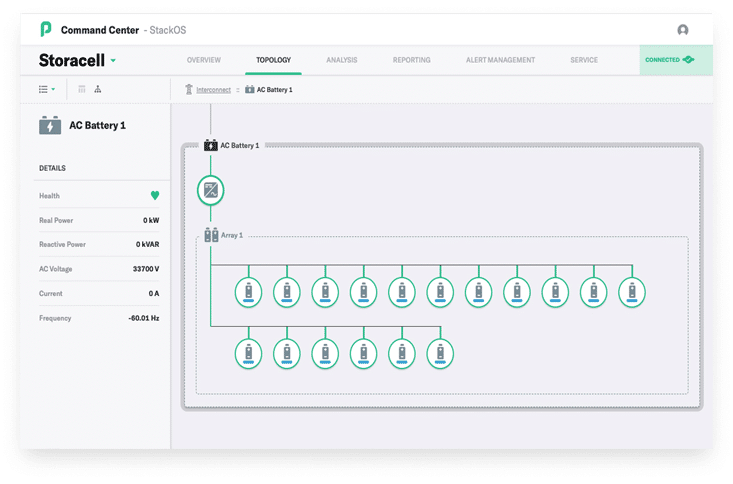Select the fifth battery node in bottom row
The width and height of the screenshot is (733, 484).
pos(402,354)
